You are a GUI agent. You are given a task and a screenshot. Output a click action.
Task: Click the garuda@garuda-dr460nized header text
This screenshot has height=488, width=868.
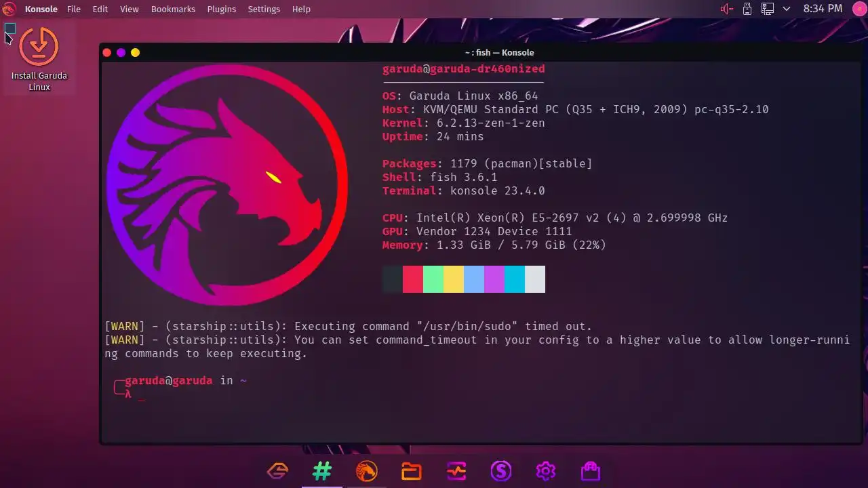point(464,68)
